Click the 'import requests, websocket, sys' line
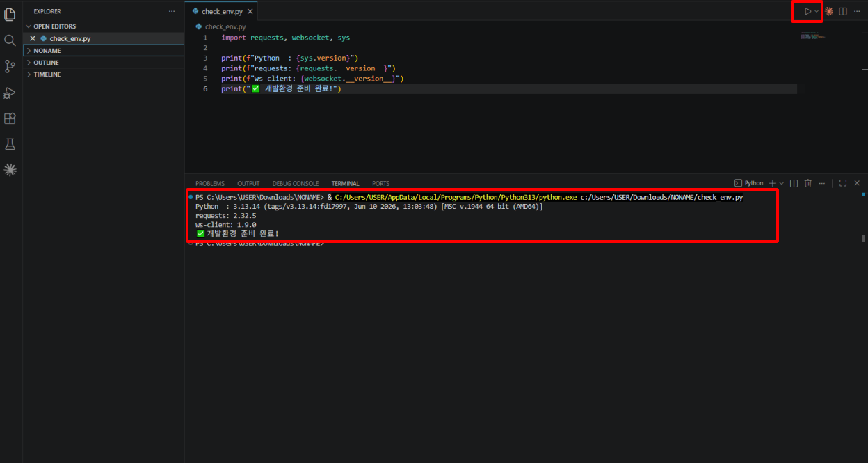Viewport: 868px width, 463px height. click(286, 38)
